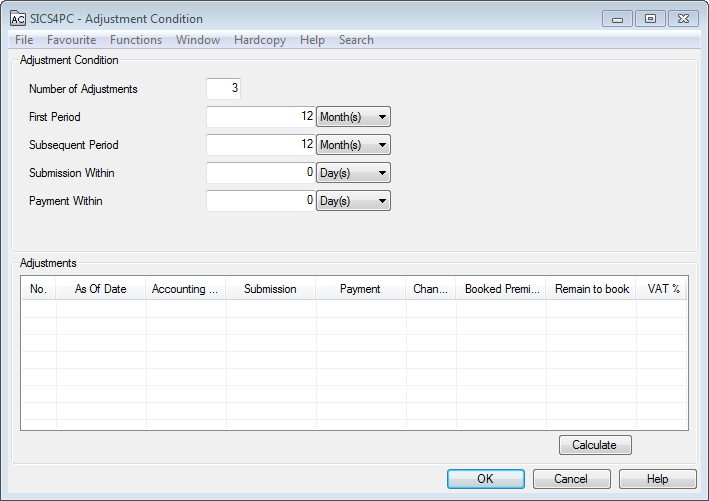Click the As Of Date column header
709x501 pixels.
pos(101,289)
